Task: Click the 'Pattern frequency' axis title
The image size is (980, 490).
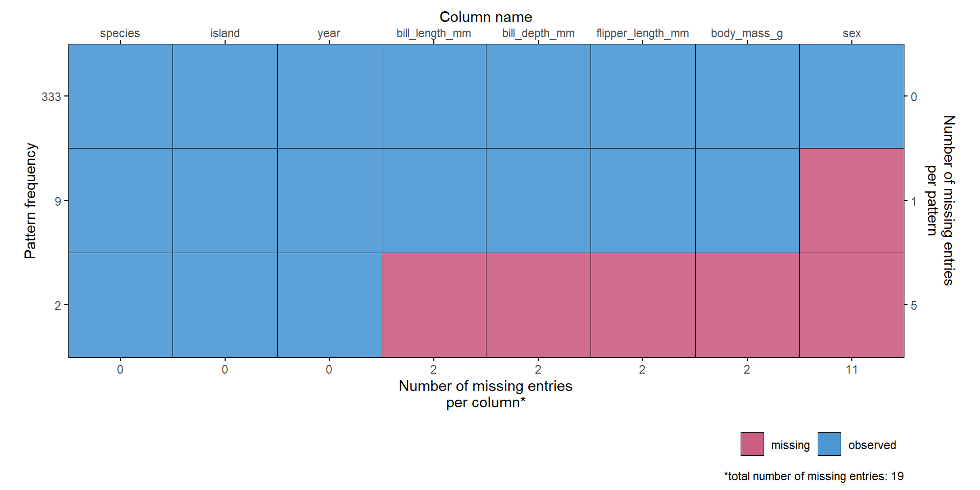Action: [31, 201]
